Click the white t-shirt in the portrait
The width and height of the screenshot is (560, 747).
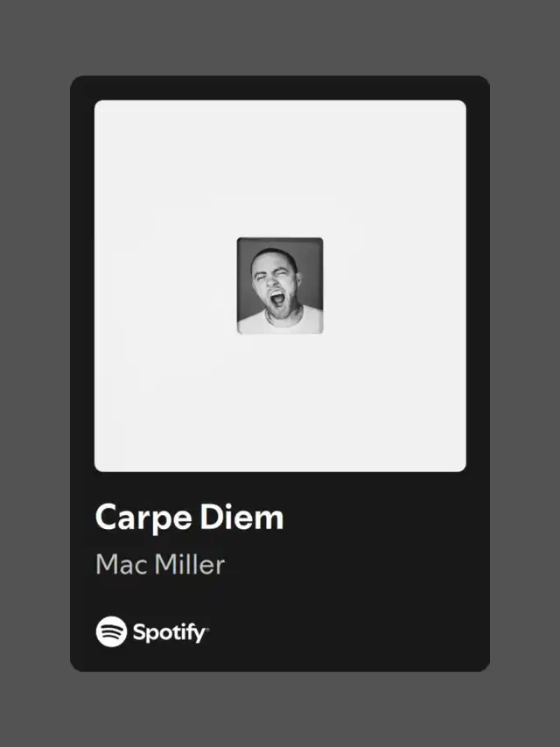[281, 322]
